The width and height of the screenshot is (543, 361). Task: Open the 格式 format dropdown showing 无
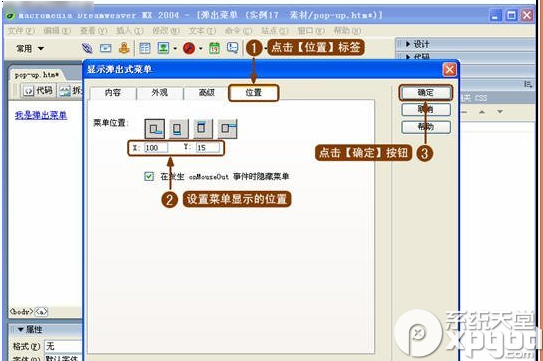63,346
